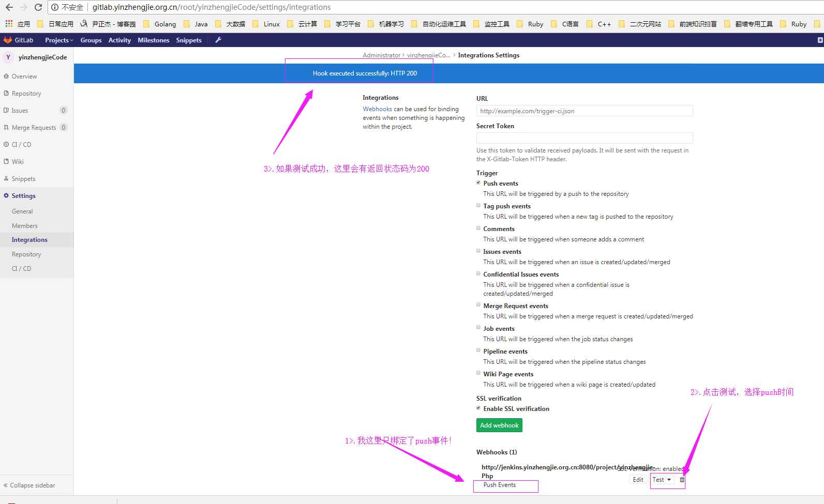Open the Apps grid bookmark icon
Screen dimensions: 824x504
pos(9,24)
